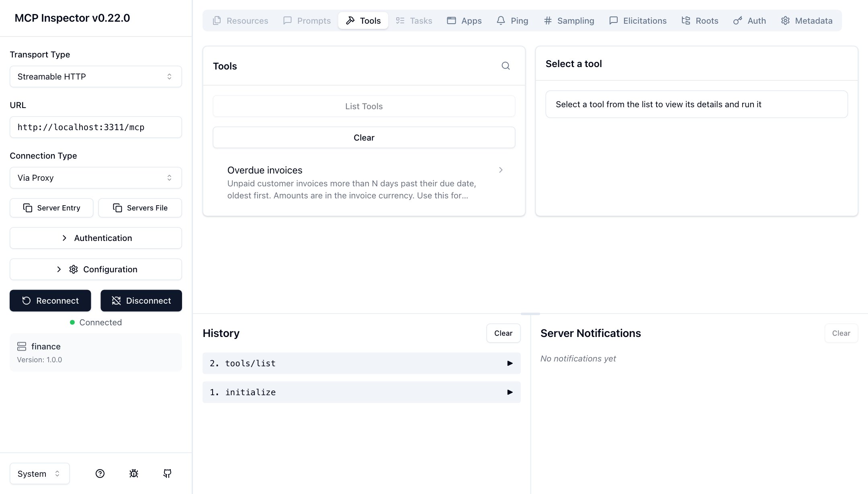Expand the Configuration section
Screen dimensions: 868x494
pyautogui.click(x=96, y=269)
